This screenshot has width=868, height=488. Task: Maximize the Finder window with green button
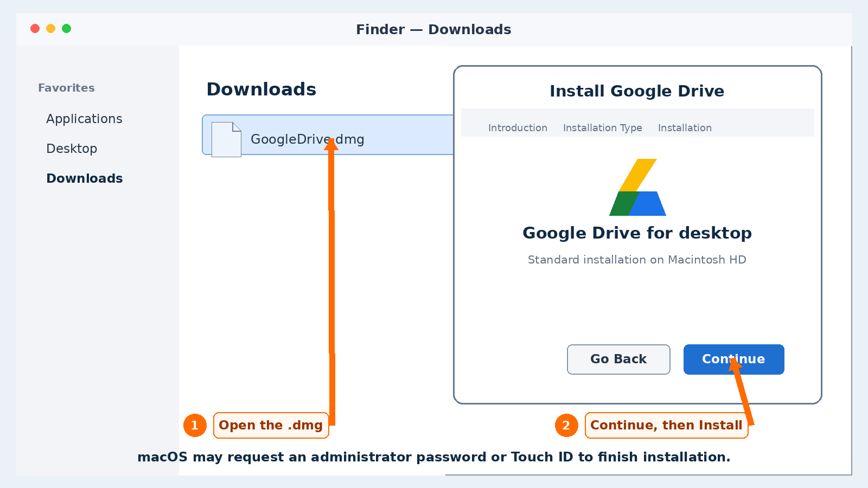[x=67, y=29]
